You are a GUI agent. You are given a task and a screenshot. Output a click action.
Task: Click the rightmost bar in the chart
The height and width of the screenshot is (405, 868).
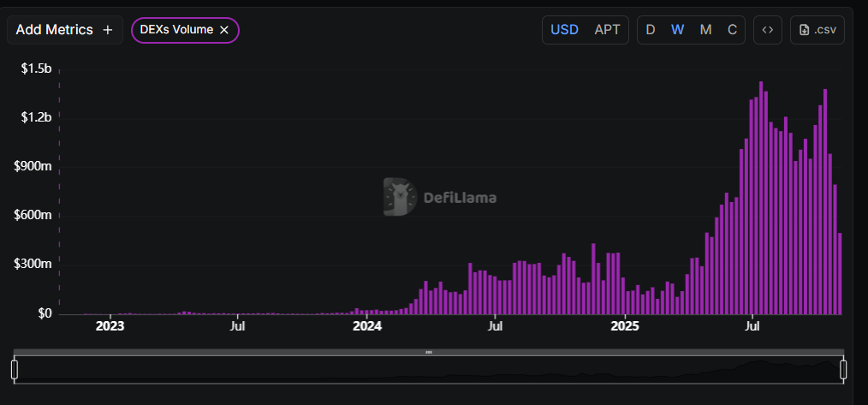click(x=840, y=274)
